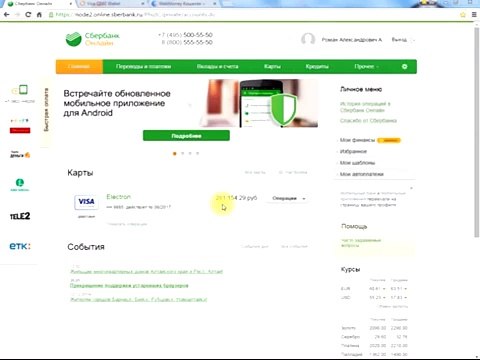Click the second news link under События
This screenshot has height=360, width=480.
click(129, 286)
